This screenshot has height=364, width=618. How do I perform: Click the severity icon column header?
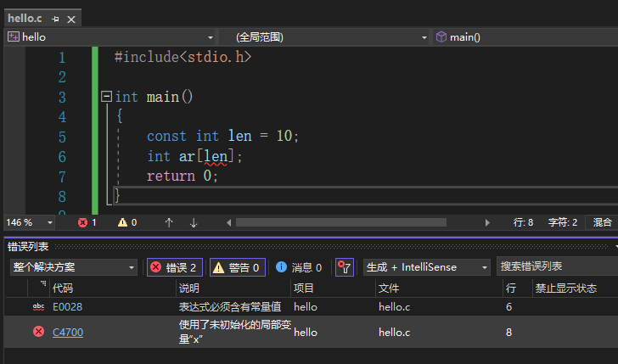point(39,288)
